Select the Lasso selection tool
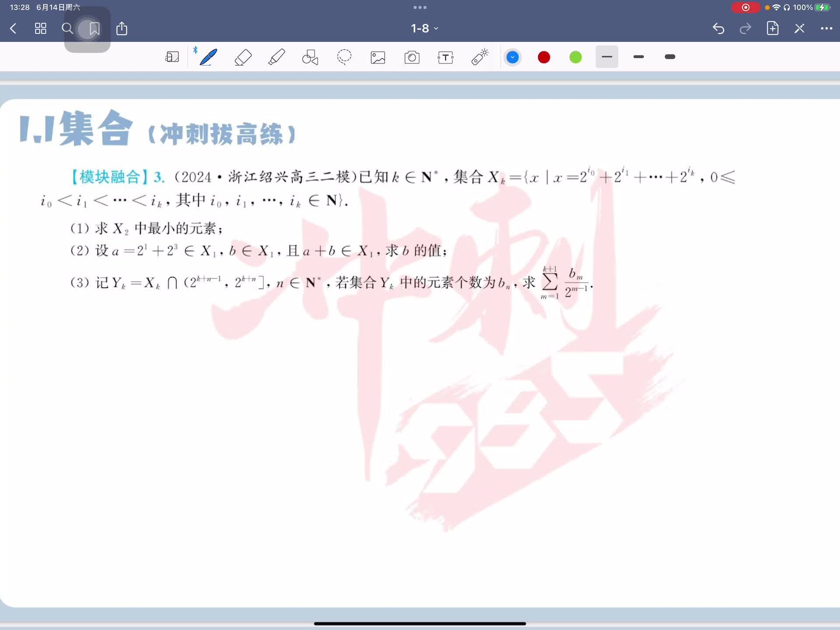The height and width of the screenshot is (630, 840). tap(344, 57)
